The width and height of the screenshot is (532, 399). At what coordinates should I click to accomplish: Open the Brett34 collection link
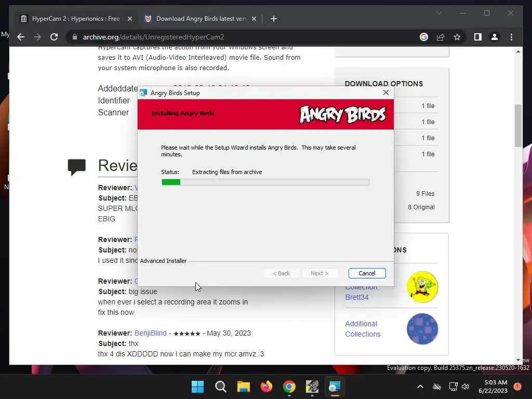click(x=356, y=297)
